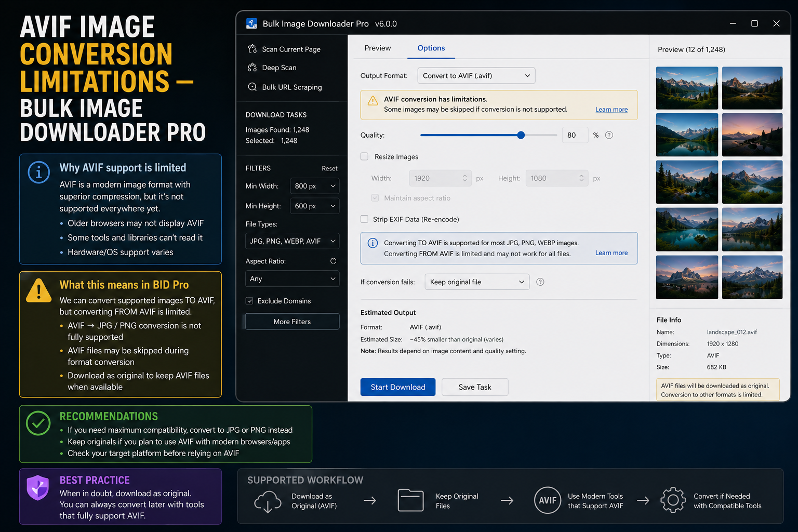Click the file name landscape_012.avif
Image resolution: width=798 pixels, height=532 pixels.
pos(731,332)
